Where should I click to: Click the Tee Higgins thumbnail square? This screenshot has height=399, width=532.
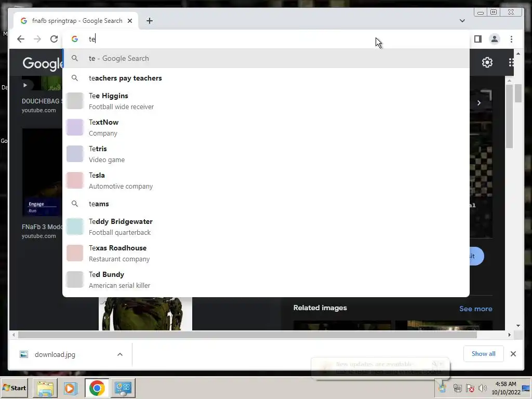[x=75, y=101]
